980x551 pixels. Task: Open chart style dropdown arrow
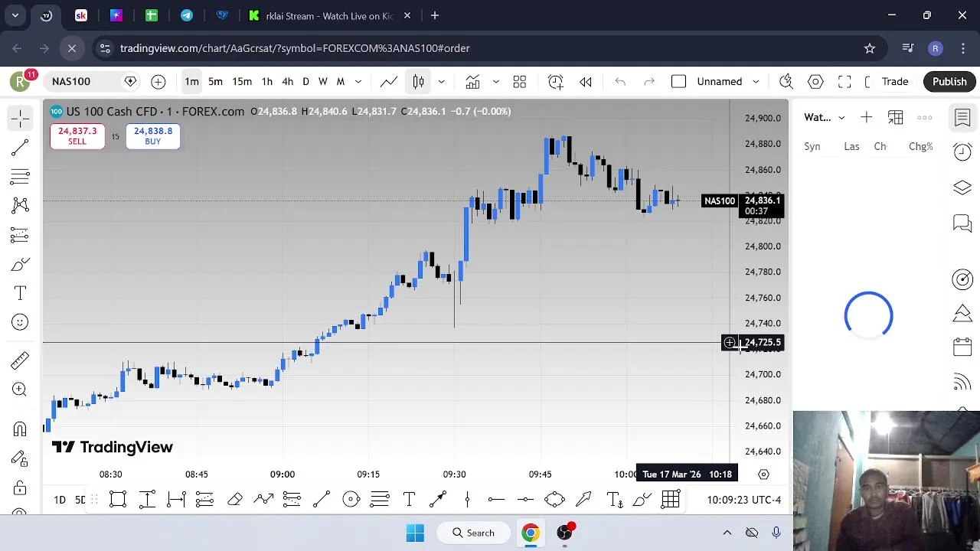pos(441,81)
